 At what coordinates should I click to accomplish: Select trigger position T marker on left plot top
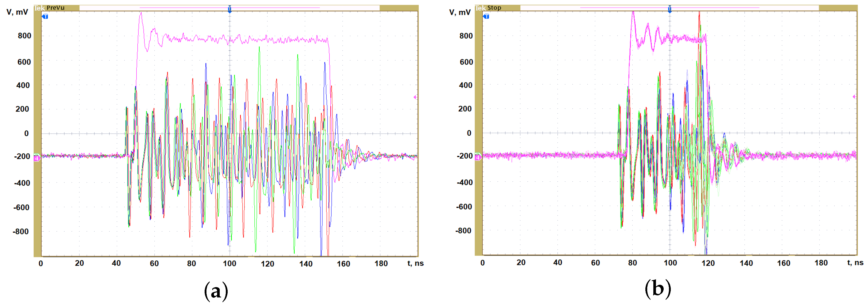230,9
